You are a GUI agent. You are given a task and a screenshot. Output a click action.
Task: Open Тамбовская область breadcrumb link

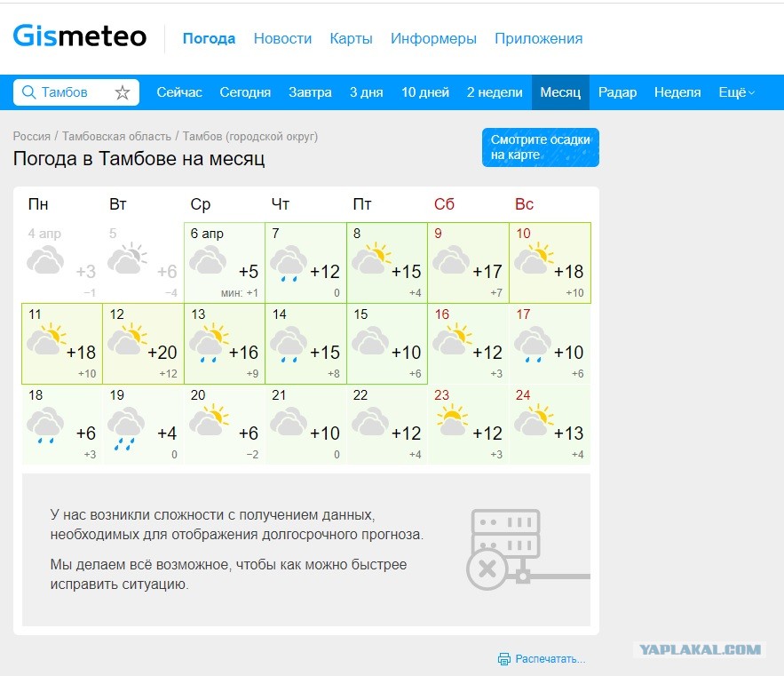click(x=116, y=136)
